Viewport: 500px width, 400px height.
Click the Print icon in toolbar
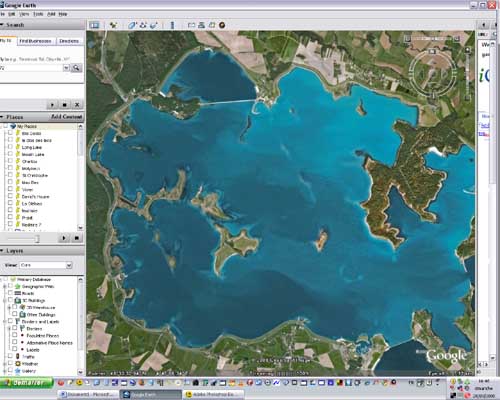click(201, 25)
